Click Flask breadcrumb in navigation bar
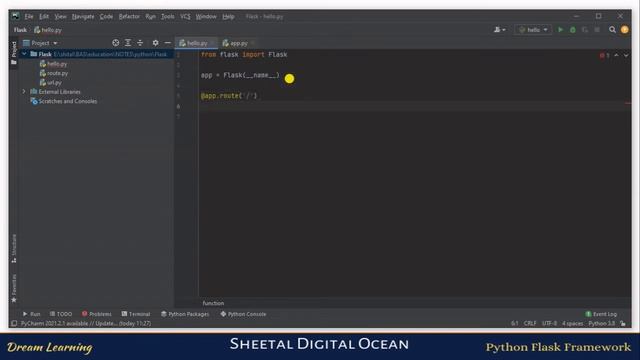Screen dimensions: 640x360 point(20,30)
